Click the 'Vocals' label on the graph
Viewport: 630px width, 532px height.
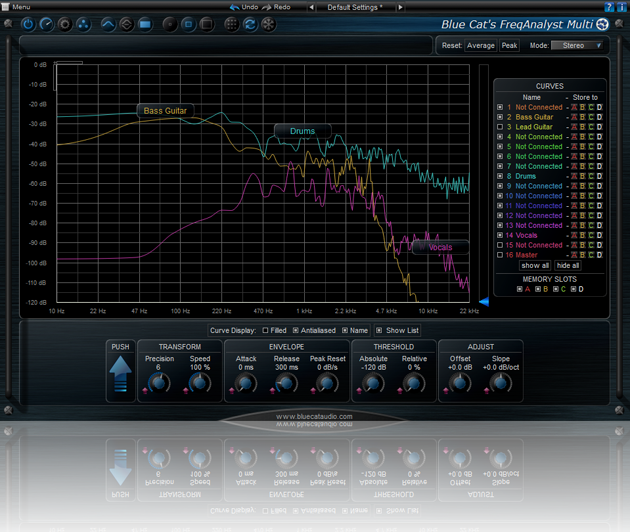tap(440, 247)
